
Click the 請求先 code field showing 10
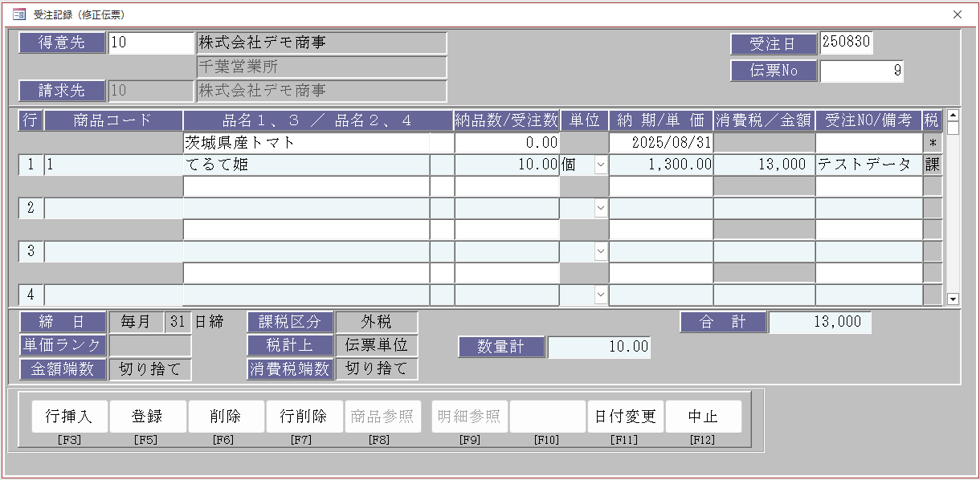[x=152, y=91]
